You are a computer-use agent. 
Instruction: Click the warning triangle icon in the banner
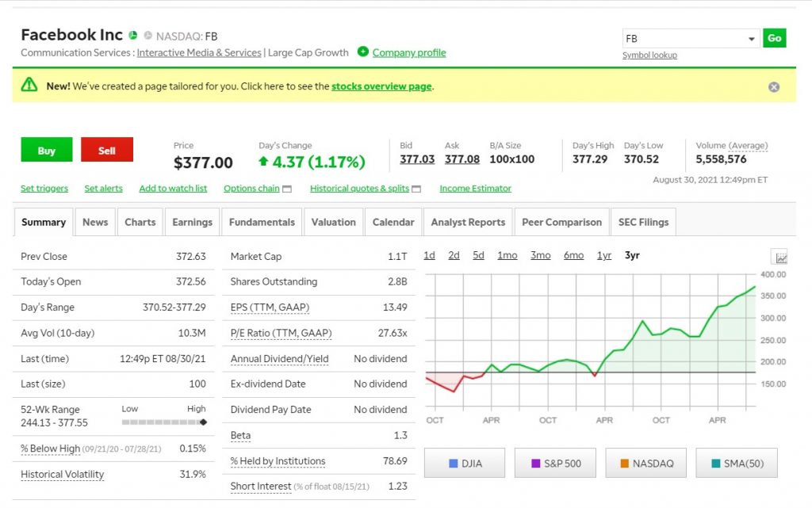tap(29, 84)
